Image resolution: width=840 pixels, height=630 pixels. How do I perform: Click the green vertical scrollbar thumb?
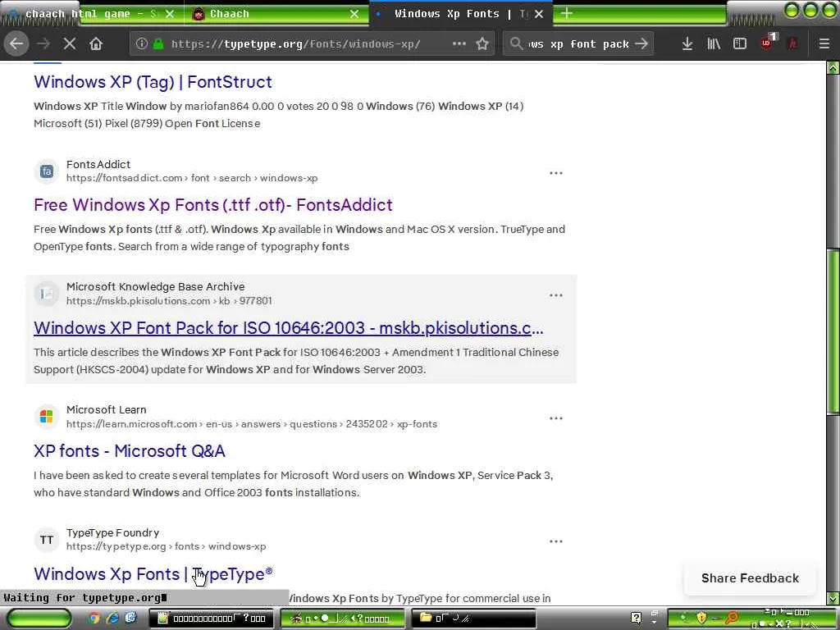(x=833, y=332)
